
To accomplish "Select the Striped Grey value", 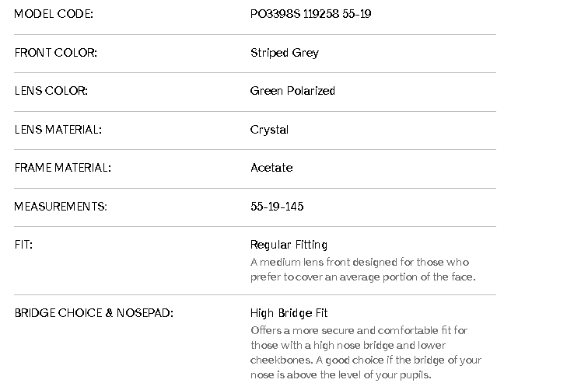I will click(284, 53).
